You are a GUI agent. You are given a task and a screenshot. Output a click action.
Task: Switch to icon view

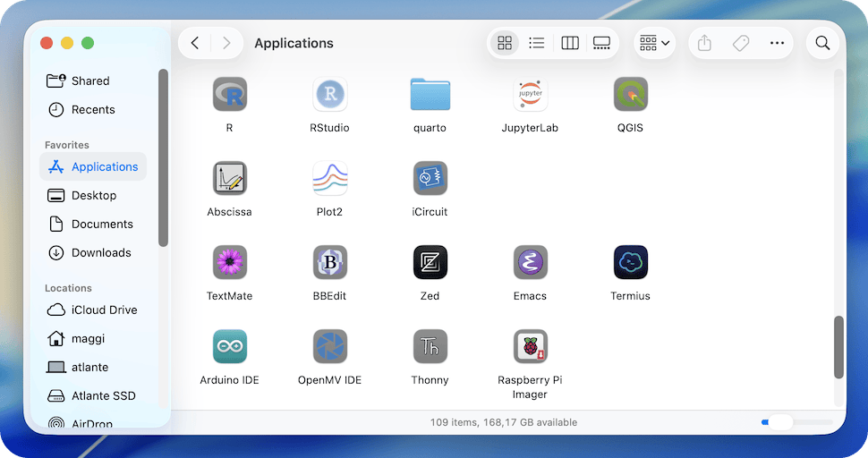(x=505, y=43)
